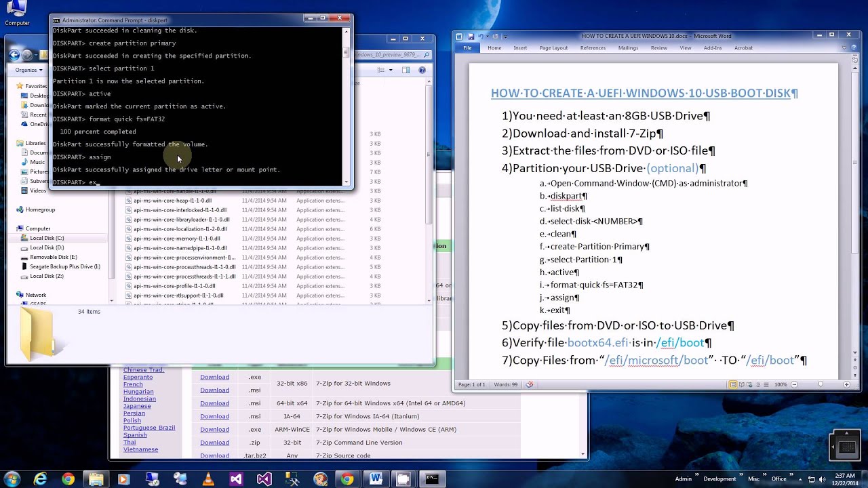The width and height of the screenshot is (868, 488).
Task: Undo the last action in Word
Action: coord(481,36)
